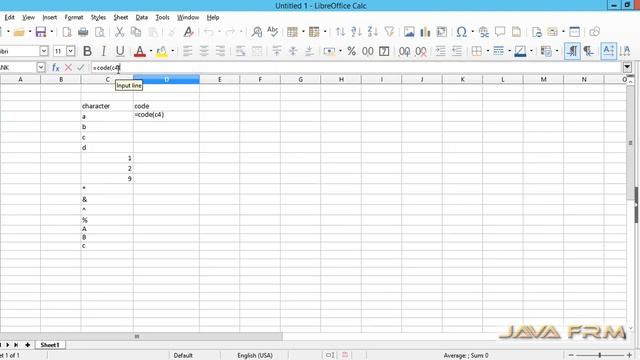
Task: Click the Copy icon
Action: (x=136, y=32)
